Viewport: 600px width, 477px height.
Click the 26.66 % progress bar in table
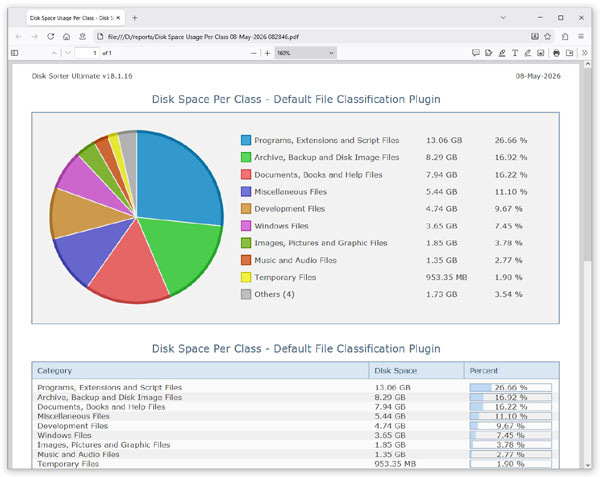[x=510, y=387]
